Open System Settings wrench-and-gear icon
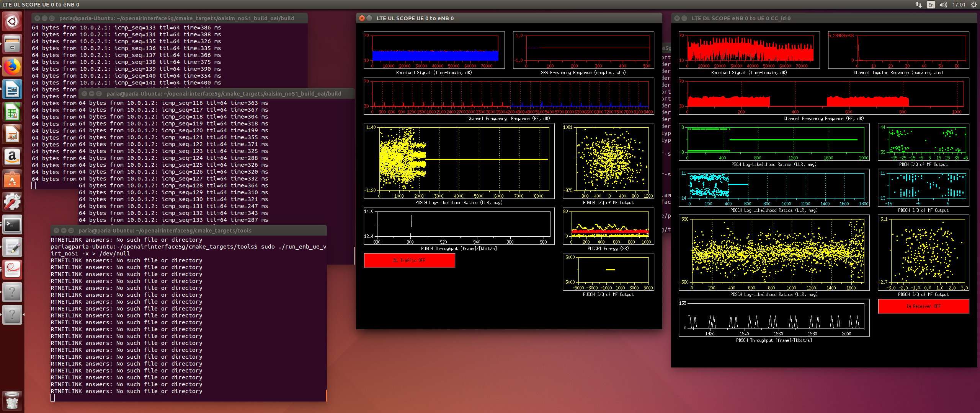Screen dimensions: 980x413 [12, 202]
